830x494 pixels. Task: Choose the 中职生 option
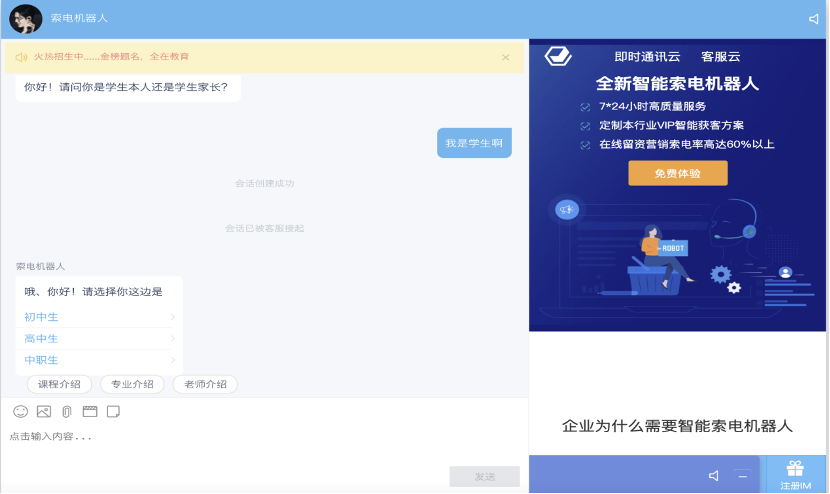click(x=42, y=360)
